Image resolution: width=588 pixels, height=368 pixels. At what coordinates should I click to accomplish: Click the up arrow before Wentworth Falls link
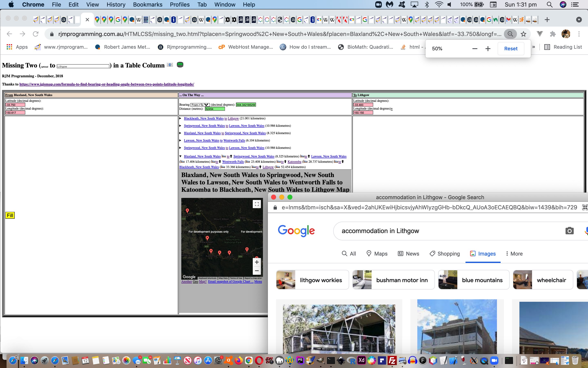[220, 162]
